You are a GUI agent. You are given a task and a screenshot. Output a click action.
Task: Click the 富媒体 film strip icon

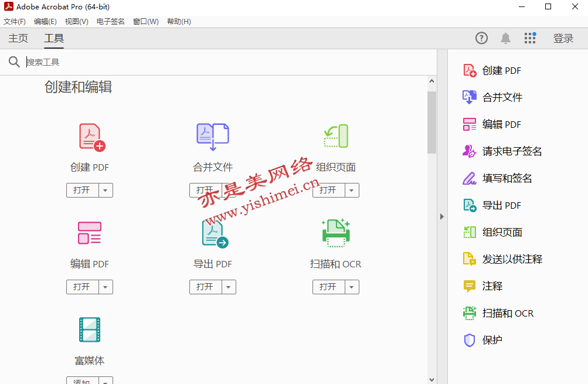coord(90,329)
